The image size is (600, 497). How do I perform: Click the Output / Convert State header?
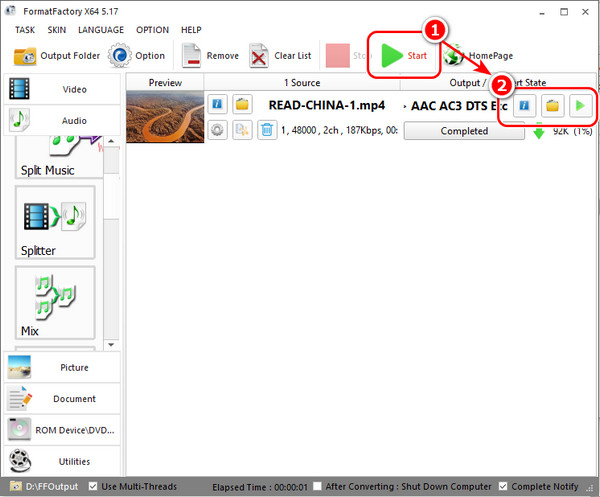pos(497,82)
